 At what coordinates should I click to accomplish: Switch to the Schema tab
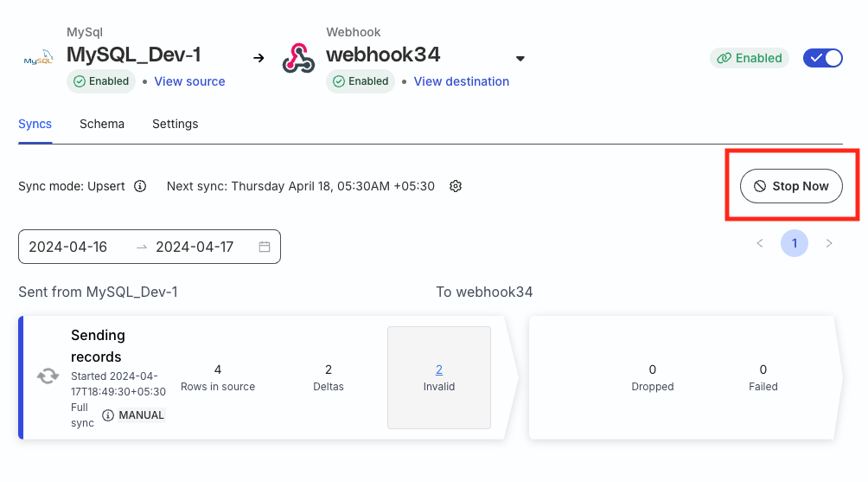point(102,124)
